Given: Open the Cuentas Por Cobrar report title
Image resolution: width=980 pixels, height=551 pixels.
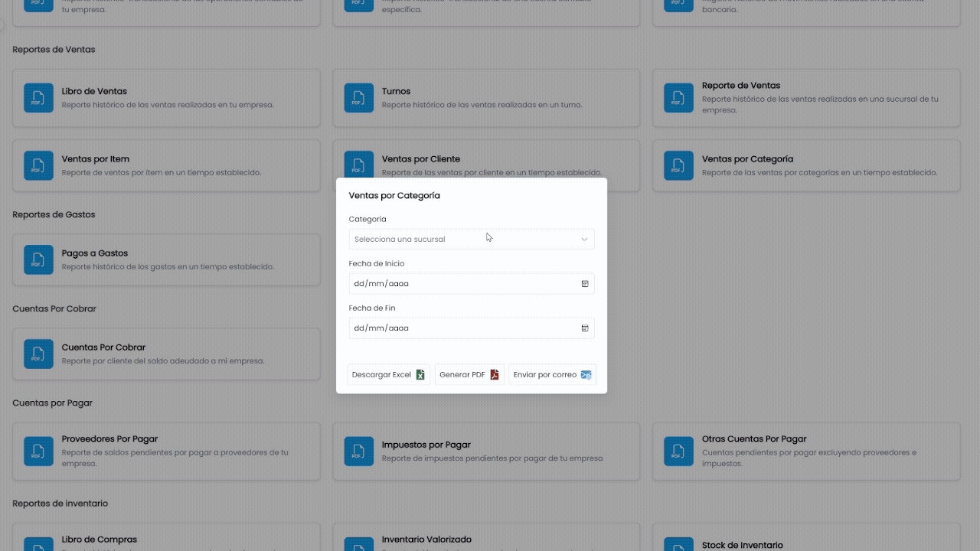Looking at the screenshot, I should click(x=103, y=347).
